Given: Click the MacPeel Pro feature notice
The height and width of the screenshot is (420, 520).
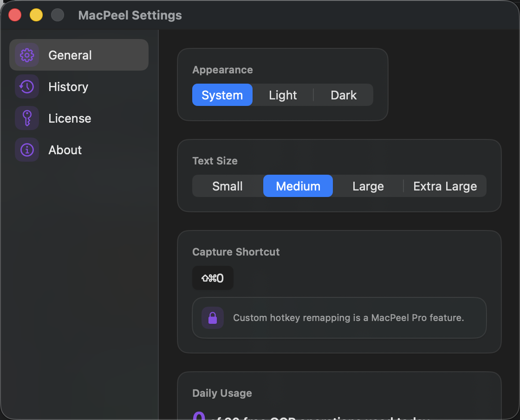Looking at the screenshot, I should [x=339, y=318].
